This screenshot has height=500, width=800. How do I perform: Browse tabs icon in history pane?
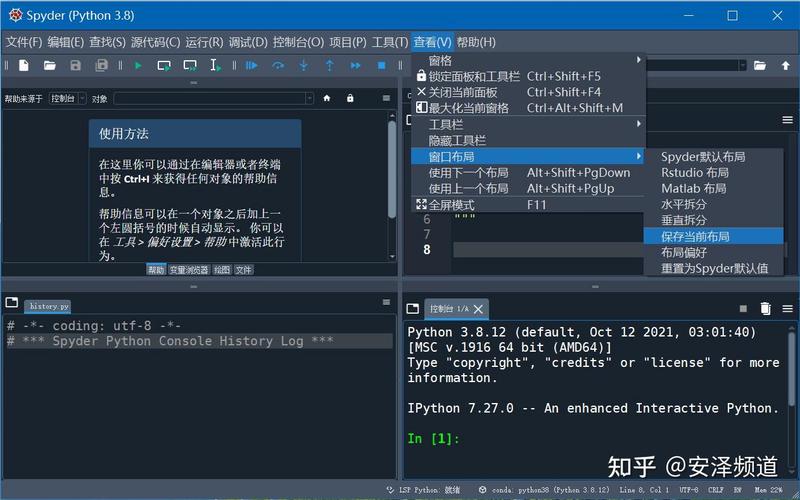click(12, 302)
